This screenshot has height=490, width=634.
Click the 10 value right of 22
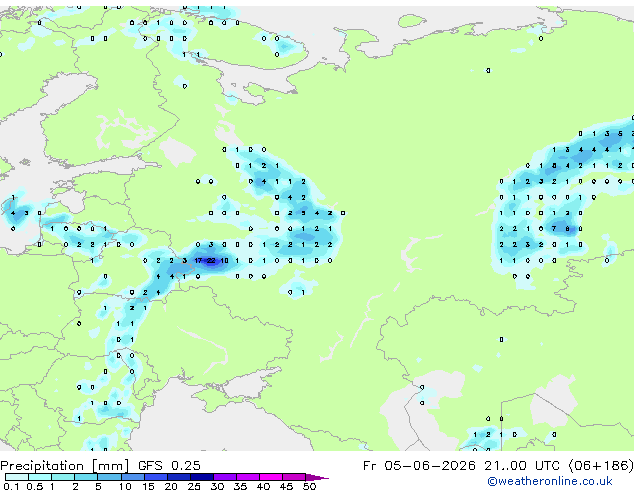coord(224,261)
